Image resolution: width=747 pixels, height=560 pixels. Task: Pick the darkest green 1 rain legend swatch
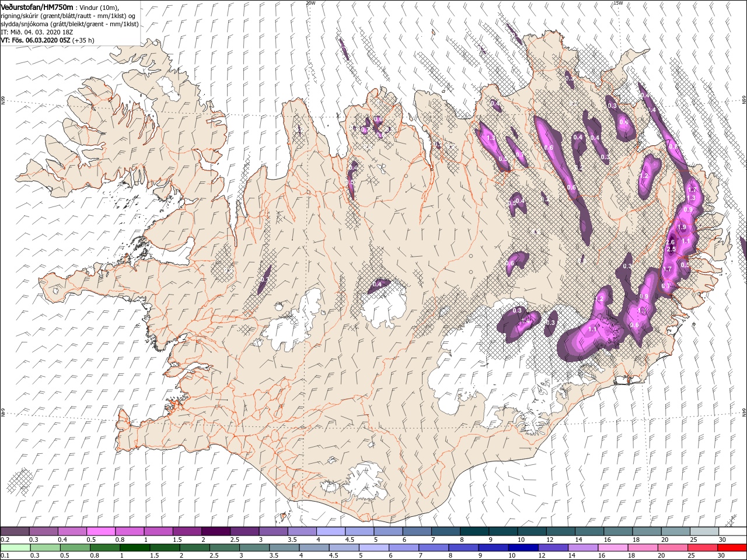(134, 548)
